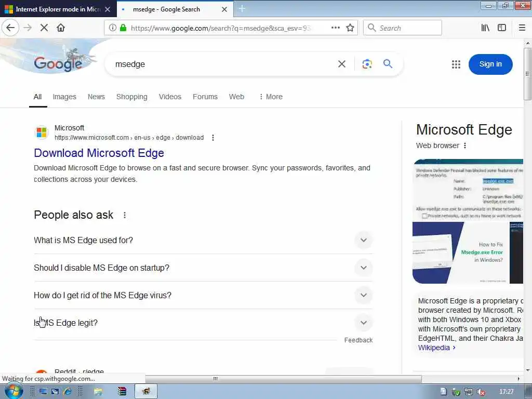The image size is (532, 399).
Task: Stop loading the page
Action: 44,28
